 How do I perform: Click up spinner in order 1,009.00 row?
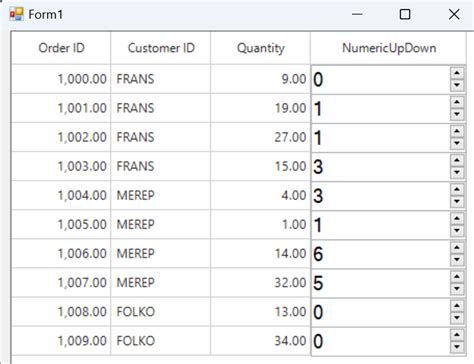tap(457, 335)
